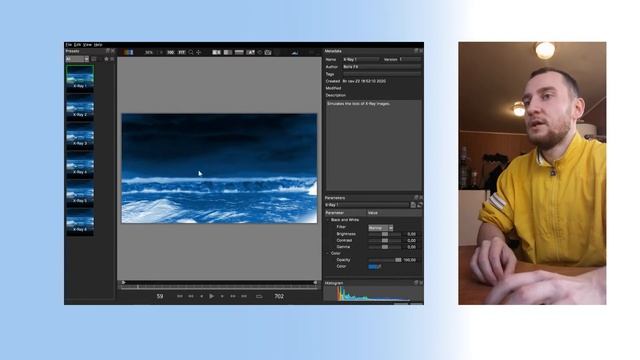The image size is (640, 360).
Task: Open the Help menu
Action: (98, 44)
